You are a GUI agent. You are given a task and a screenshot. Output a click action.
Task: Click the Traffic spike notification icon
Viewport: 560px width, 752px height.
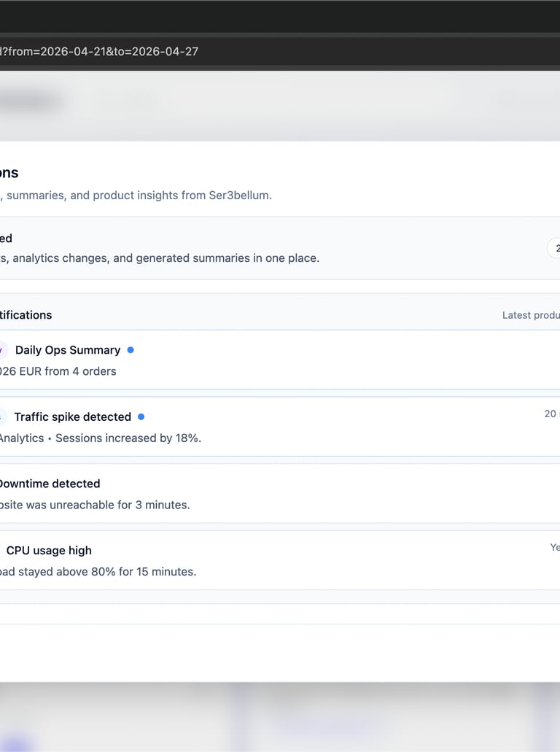coord(2,417)
